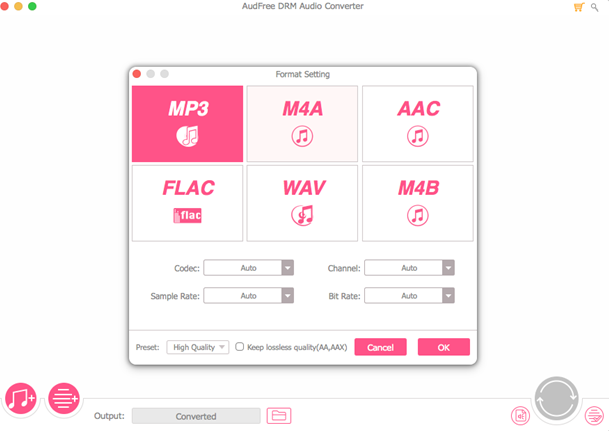The image size is (609, 431).
Task: Select the MP3 format tile
Action: pyautogui.click(x=187, y=123)
